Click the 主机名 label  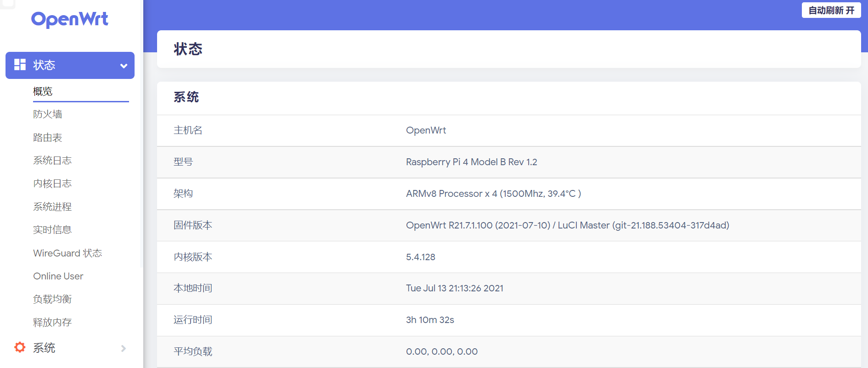coord(188,130)
